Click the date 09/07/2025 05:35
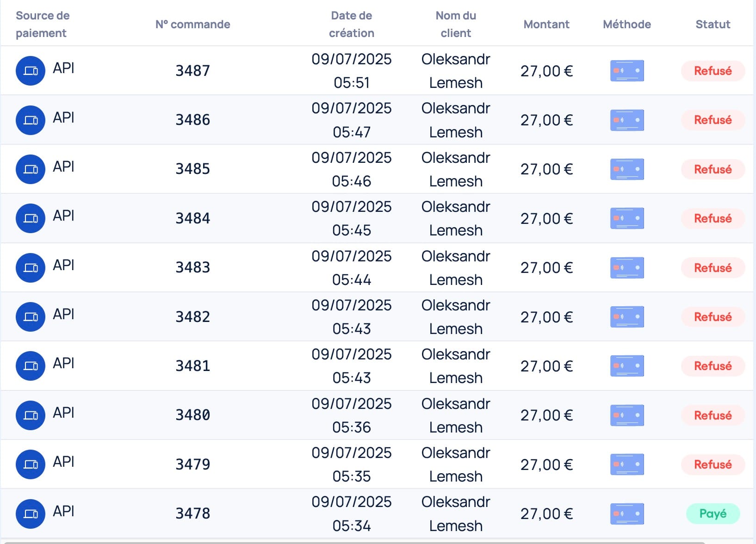 click(352, 464)
